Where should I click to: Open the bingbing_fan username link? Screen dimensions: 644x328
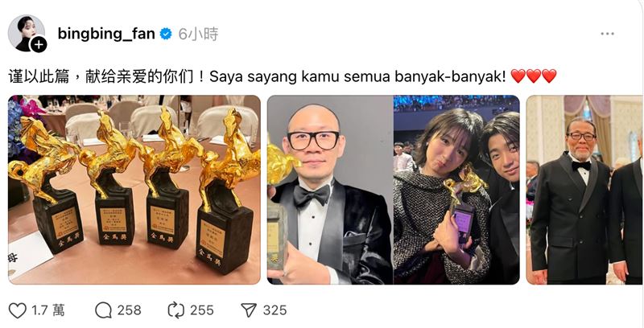[x=106, y=34]
